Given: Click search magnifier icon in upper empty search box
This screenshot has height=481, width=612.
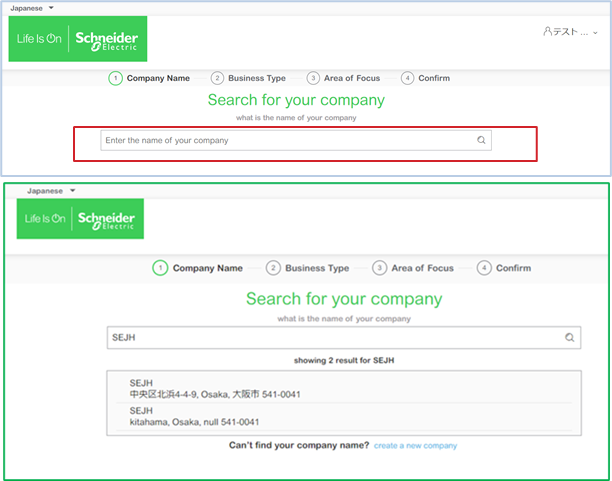Looking at the screenshot, I should pyautogui.click(x=481, y=140).
